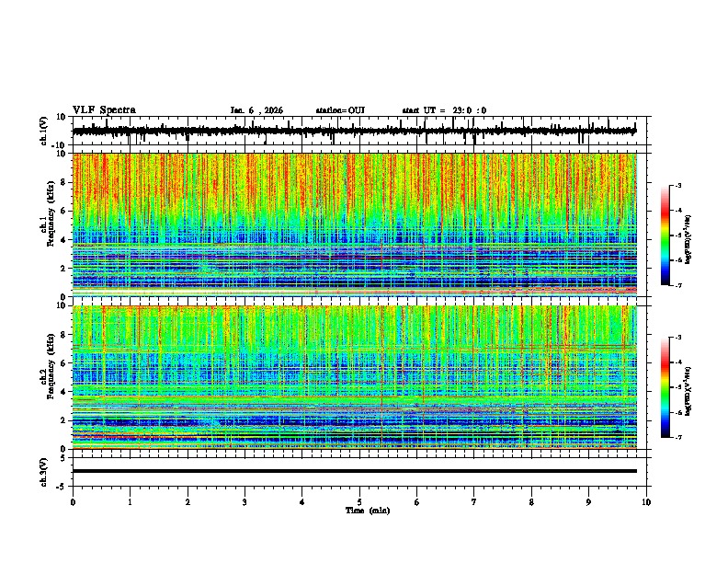The height and width of the screenshot is (563, 728).
Task: Click the time axis tick label "5"
Action: (x=359, y=502)
